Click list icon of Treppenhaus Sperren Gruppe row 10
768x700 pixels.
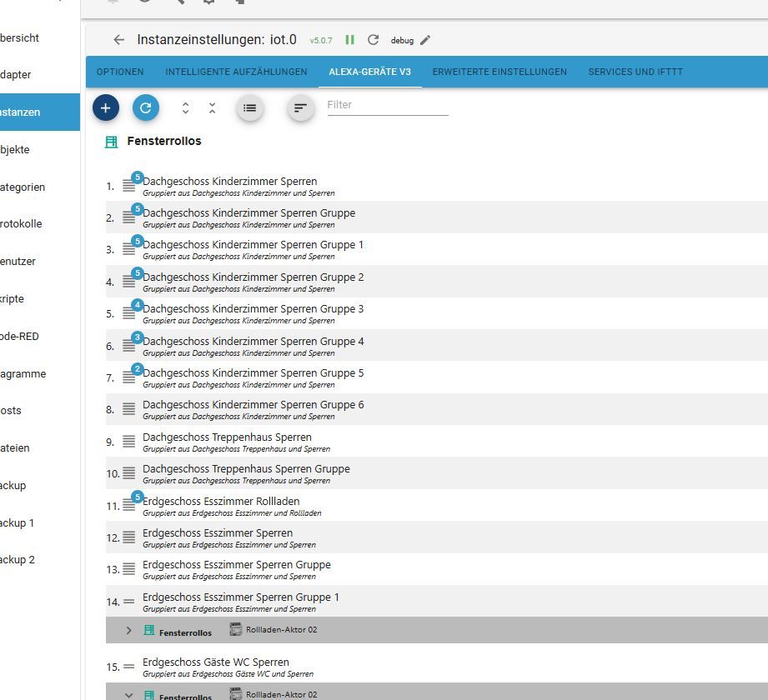[128, 473]
